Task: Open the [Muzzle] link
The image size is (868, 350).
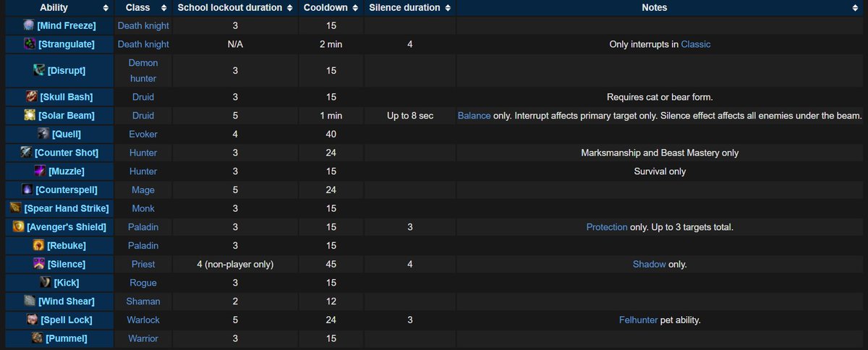Action: [x=67, y=171]
